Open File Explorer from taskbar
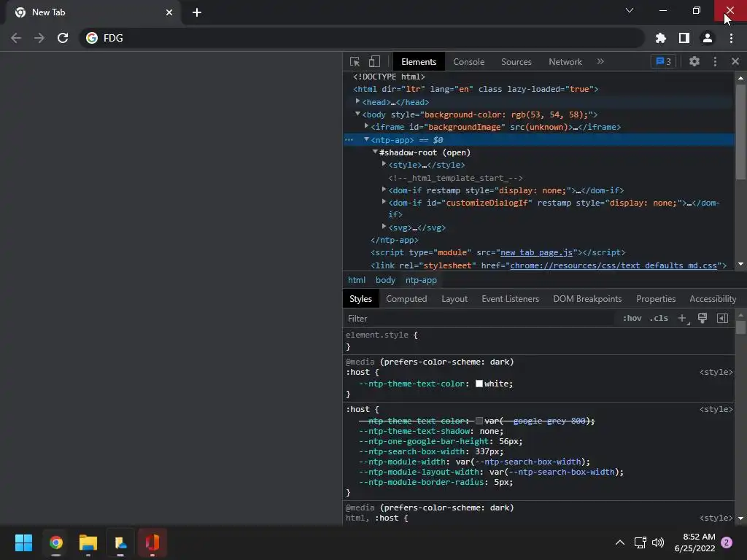Screen dimensions: 747x560 pos(88,542)
